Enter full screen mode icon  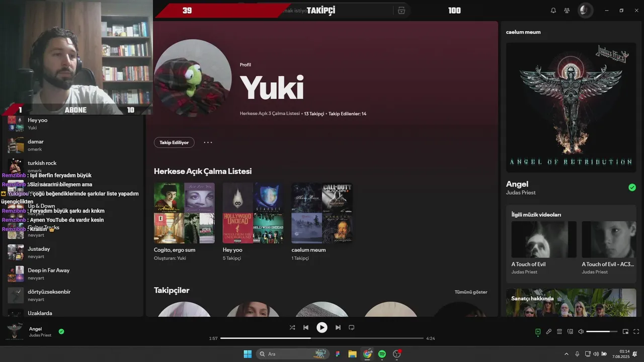click(x=636, y=332)
